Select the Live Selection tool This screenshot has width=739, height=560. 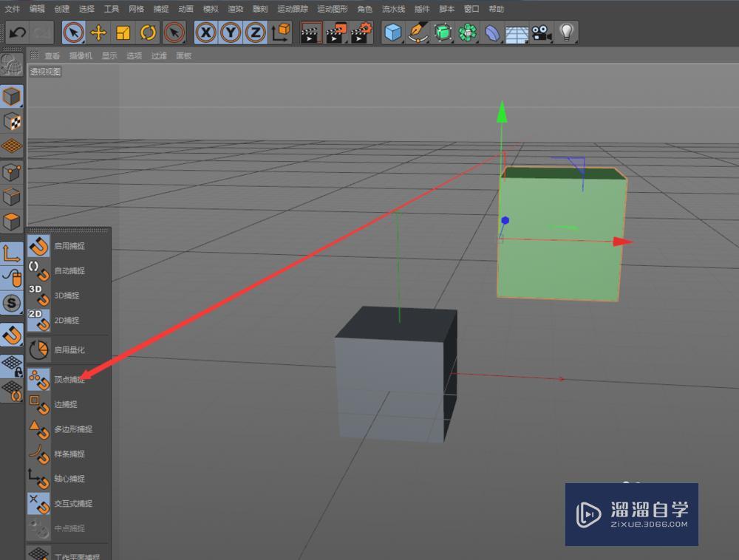[x=73, y=33]
